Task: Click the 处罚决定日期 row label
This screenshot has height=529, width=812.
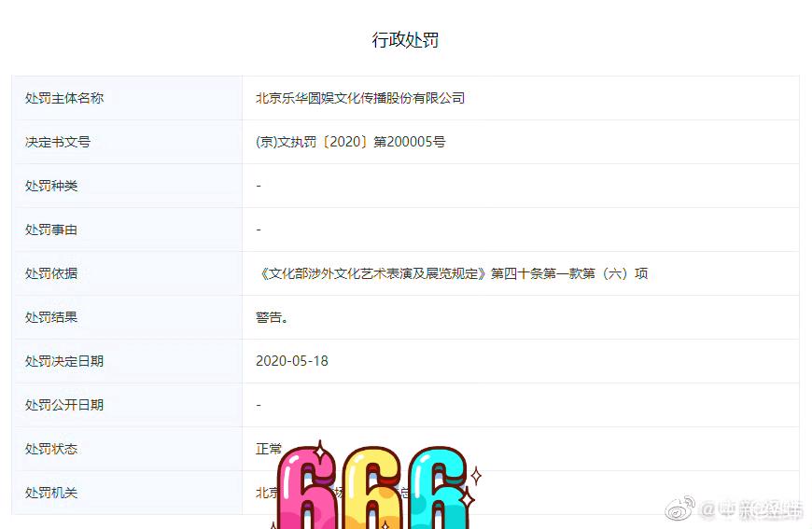Action: pos(64,361)
